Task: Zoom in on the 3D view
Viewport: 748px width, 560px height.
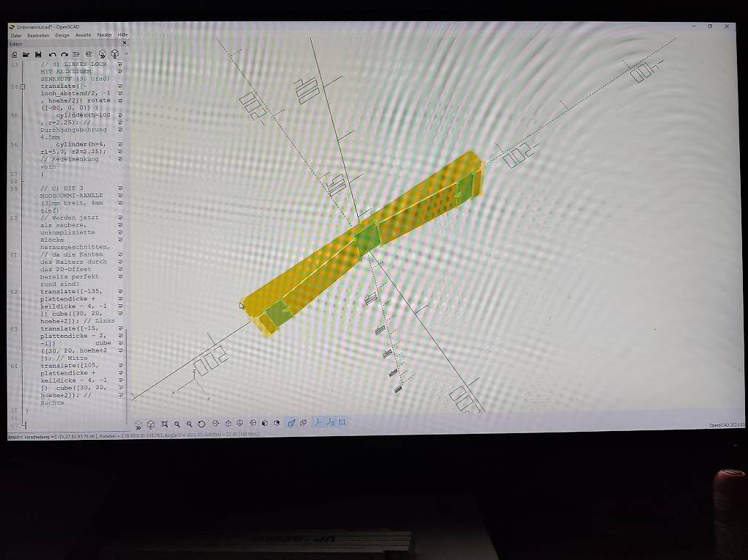Action: click(177, 424)
